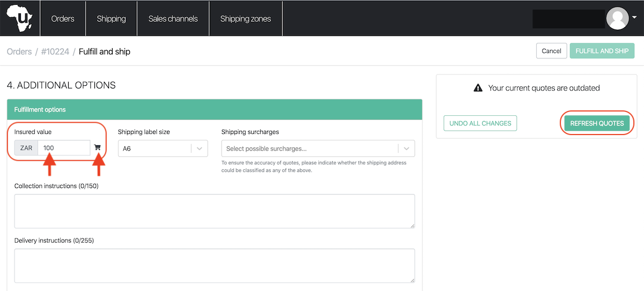Screen dimensions: 644x291
Task: Cancel the fulfillment process
Action: click(x=551, y=51)
